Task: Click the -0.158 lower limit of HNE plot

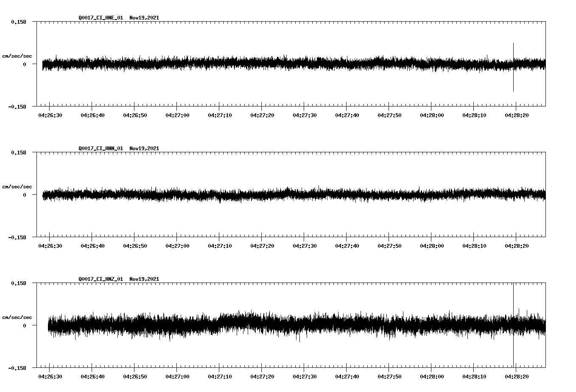Action: pyautogui.click(x=17, y=106)
